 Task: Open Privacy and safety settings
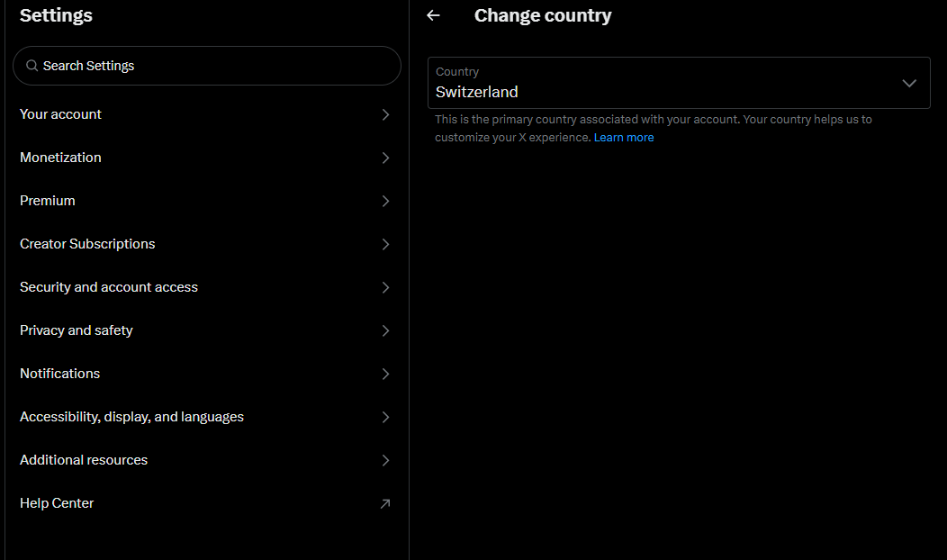point(206,330)
